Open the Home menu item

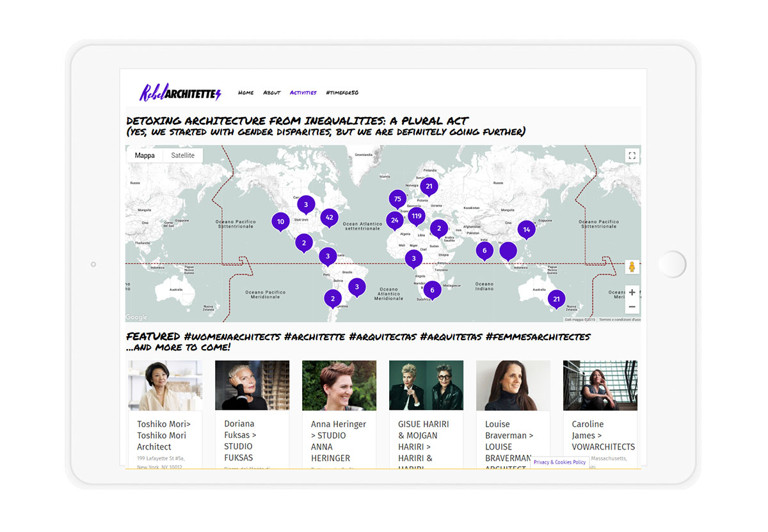[246, 93]
